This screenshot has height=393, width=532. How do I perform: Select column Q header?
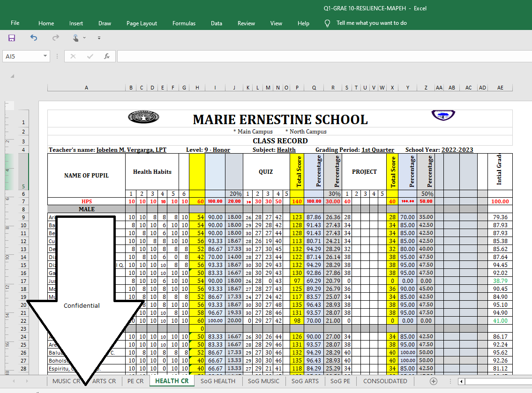pyautogui.click(x=314, y=88)
